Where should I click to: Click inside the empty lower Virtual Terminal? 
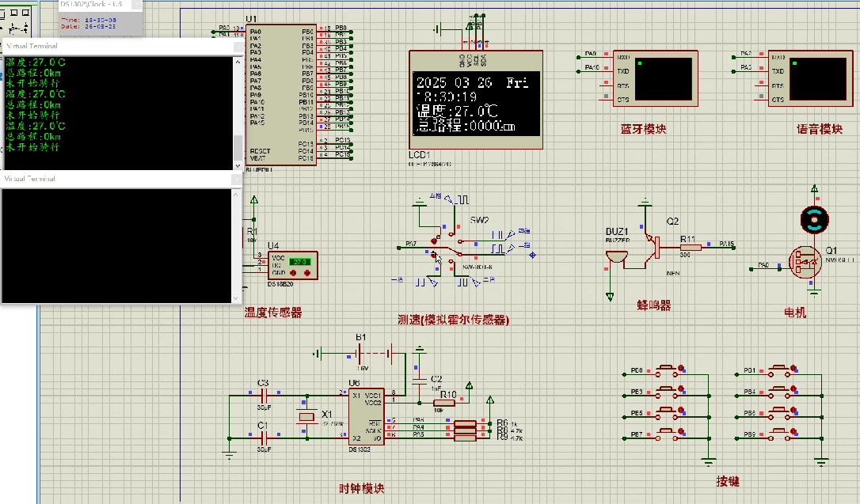pyautogui.click(x=119, y=245)
